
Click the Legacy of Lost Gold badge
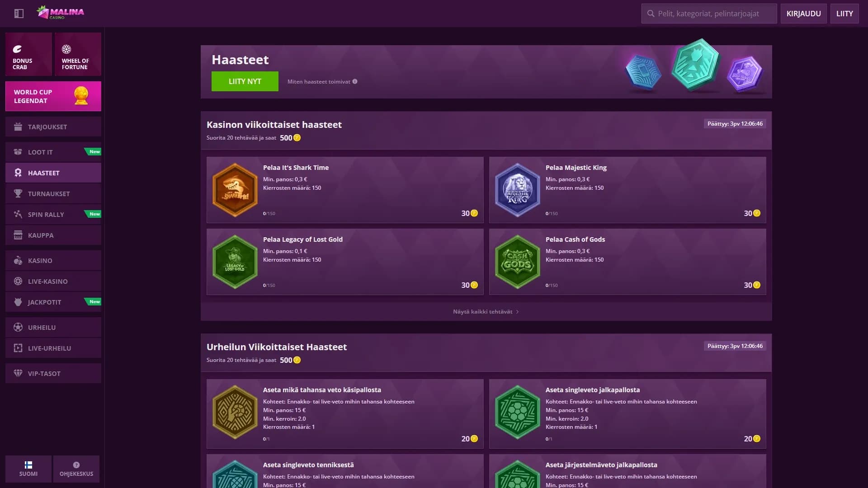tap(235, 262)
